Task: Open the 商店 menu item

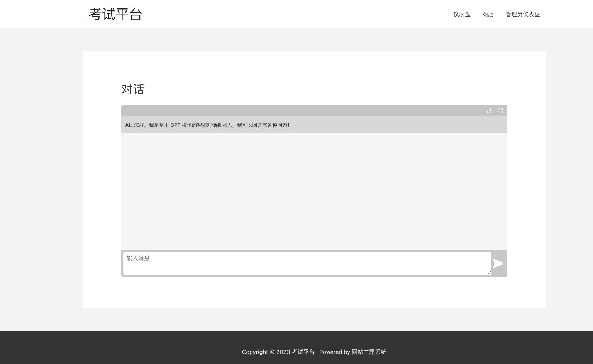Action: point(488,14)
